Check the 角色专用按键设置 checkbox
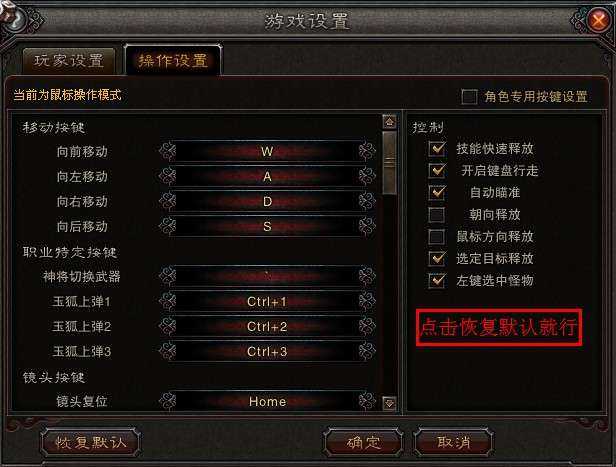 tap(469, 97)
